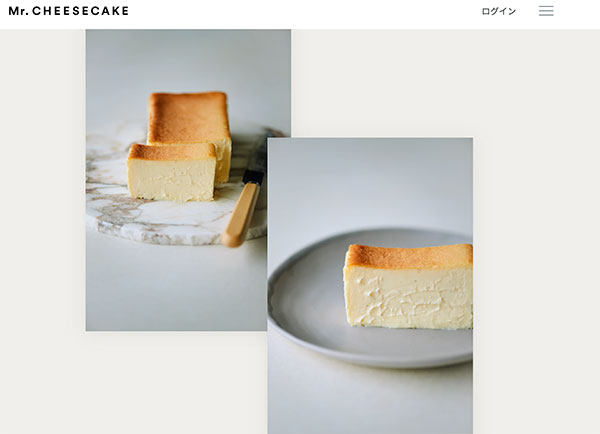Click the gray tabletop below the marble board
Viewport: 600px width, 434px height.
click(x=176, y=289)
